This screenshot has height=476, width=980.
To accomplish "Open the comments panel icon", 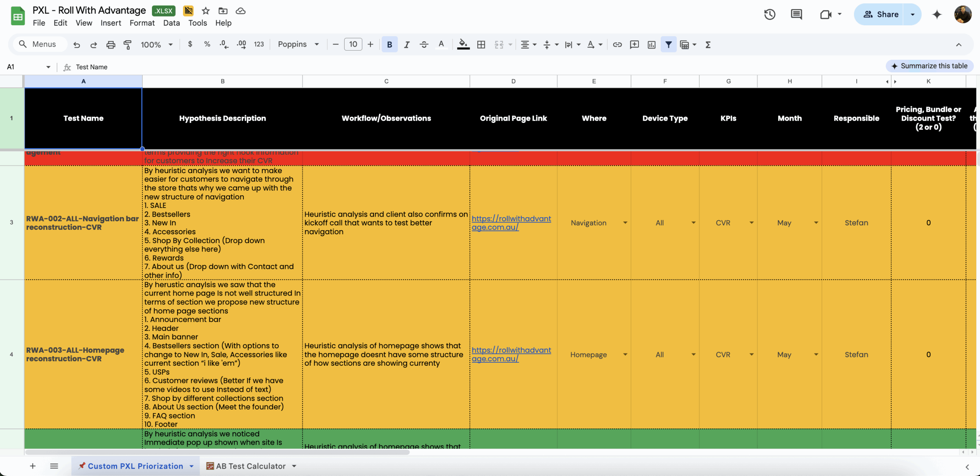I will (797, 15).
